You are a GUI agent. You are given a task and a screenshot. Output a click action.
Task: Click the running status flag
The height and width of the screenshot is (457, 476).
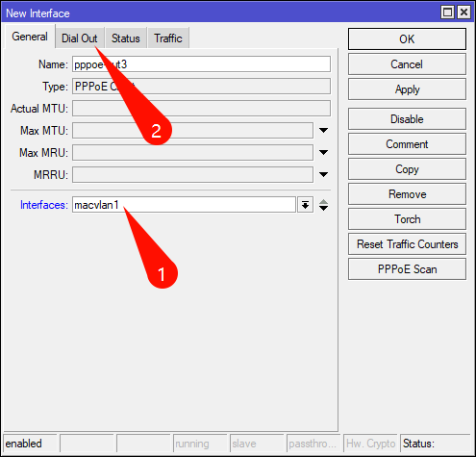tap(200, 444)
